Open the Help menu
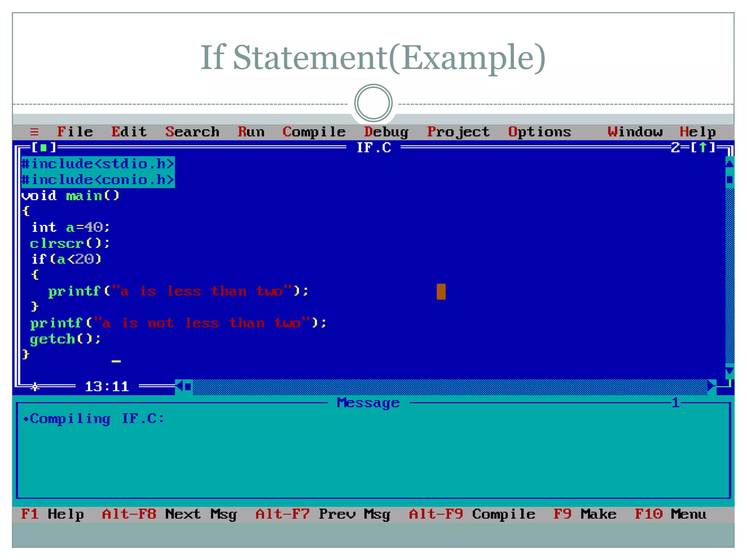The image size is (747, 560). coord(698,132)
